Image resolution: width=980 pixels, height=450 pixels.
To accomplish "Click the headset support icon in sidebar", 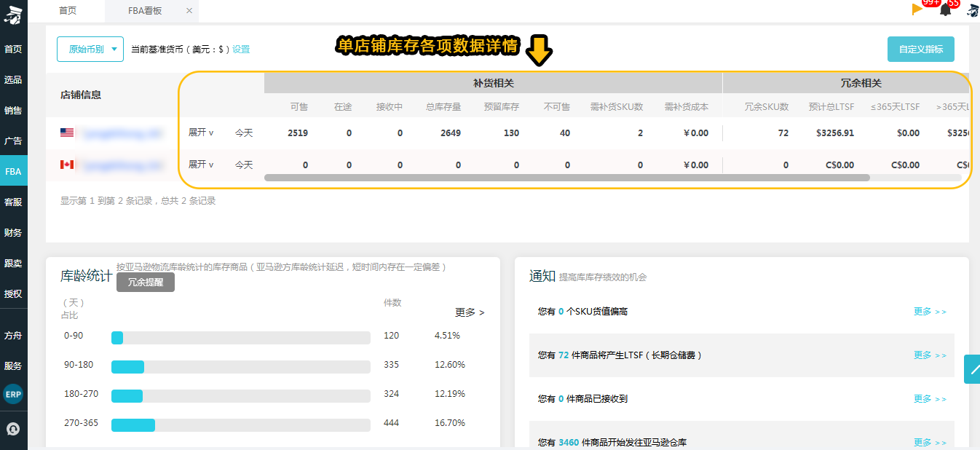I will click(x=13, y=428).
